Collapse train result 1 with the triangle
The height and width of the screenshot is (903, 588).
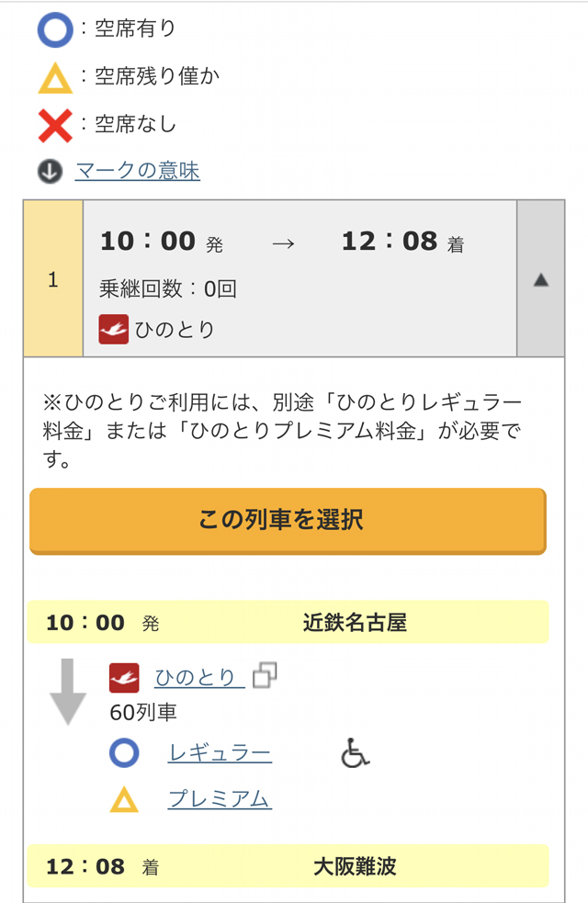tap(540, 279)
